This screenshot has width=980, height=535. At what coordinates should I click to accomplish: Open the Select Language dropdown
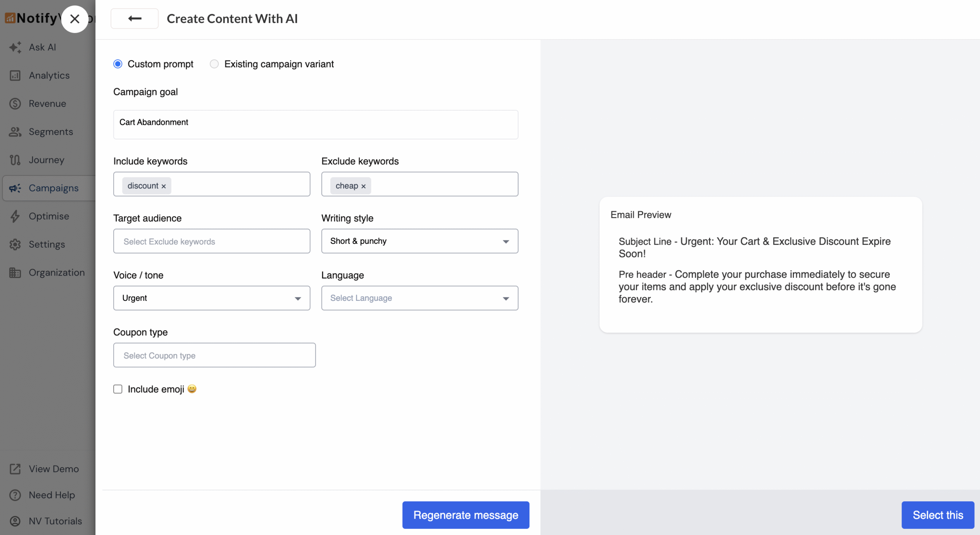point(420,298)
